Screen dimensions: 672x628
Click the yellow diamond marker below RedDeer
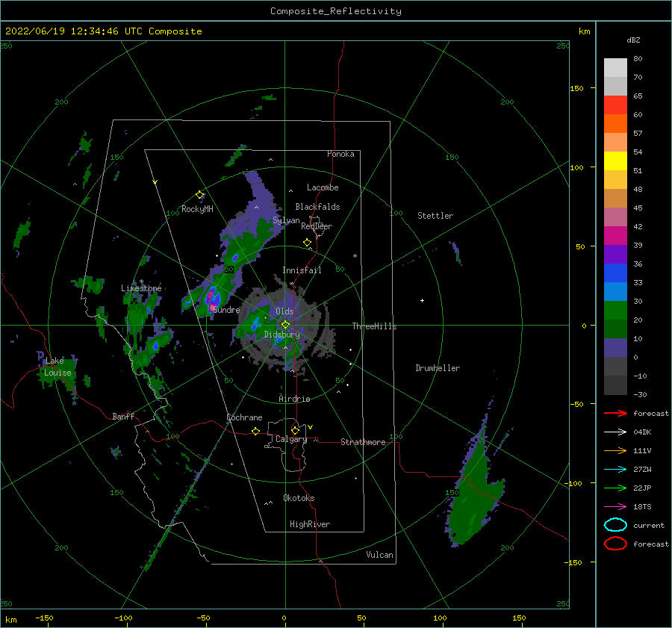308,242
